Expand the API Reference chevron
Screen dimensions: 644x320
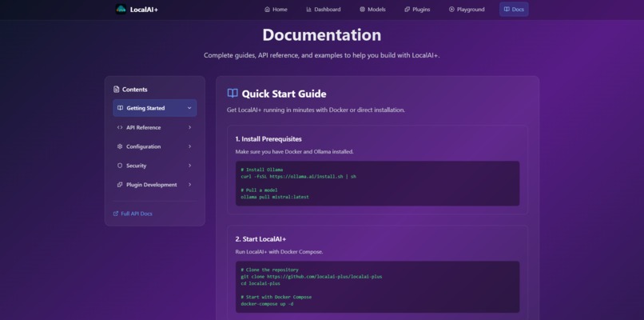point(189,127)
